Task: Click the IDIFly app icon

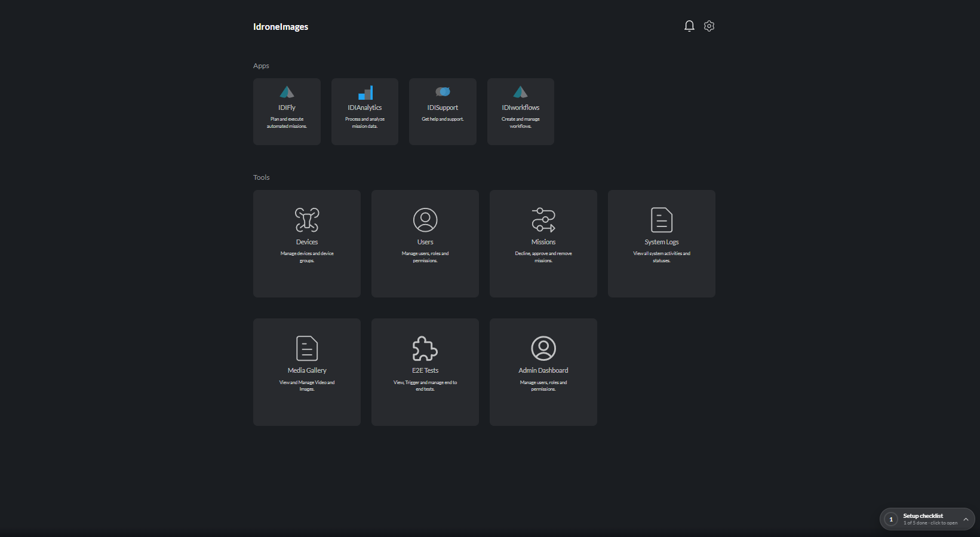Action: click(x=287, y=92)
